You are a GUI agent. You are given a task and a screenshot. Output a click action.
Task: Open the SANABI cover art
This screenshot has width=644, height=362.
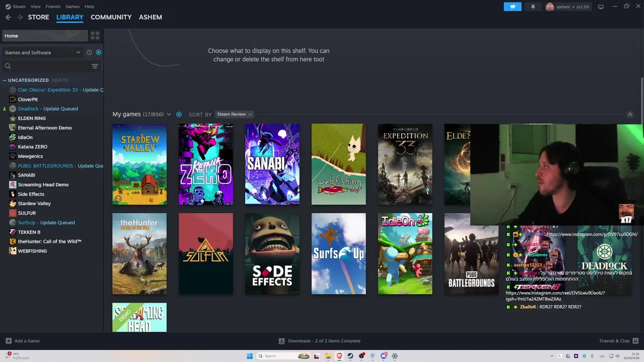pos(272,164)
